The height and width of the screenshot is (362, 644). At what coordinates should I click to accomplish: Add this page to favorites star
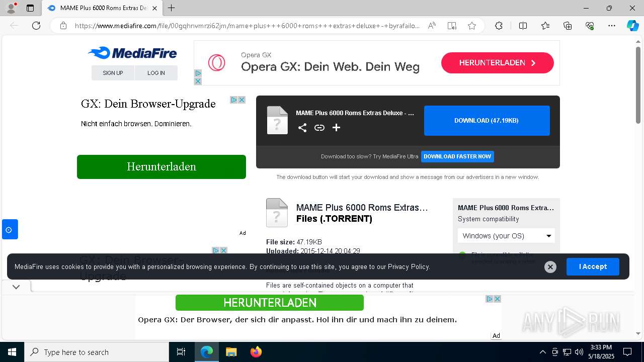pos(472,26)
